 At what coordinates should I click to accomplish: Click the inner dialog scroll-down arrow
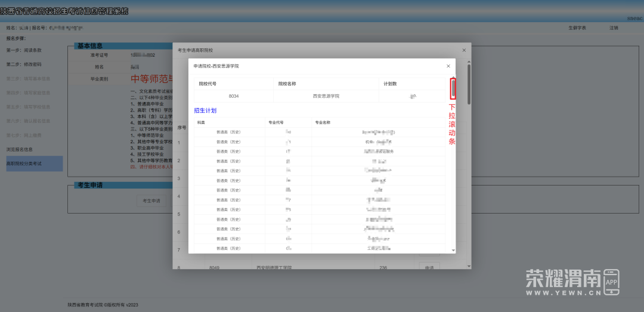point(453,251)
